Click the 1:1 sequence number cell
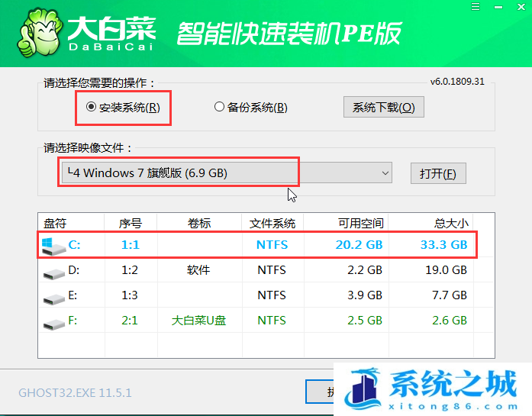The image size is (532, 416). (x=131, y=245)
